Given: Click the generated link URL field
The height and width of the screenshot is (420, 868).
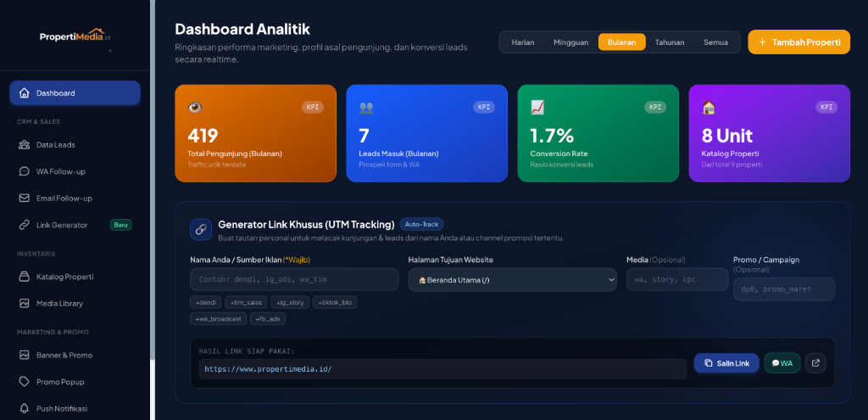Looking at the screenshot, I should (x=442, y=369).
